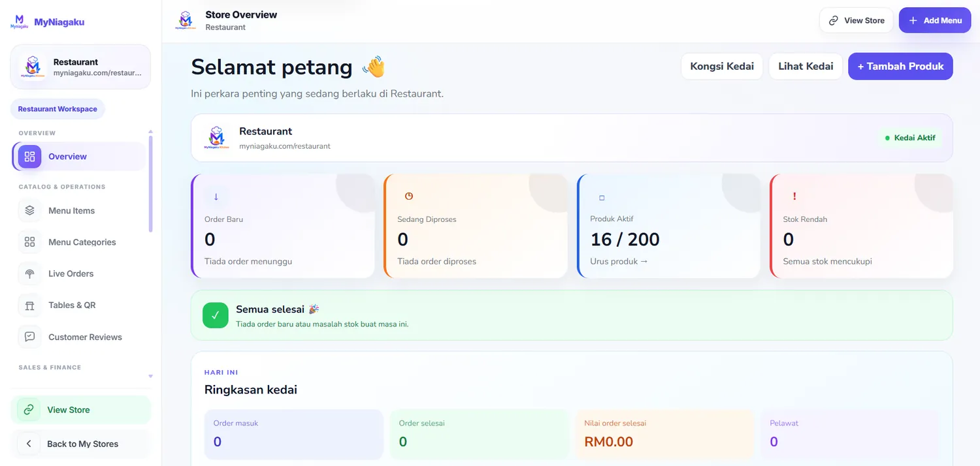Viewport: 980px width, 466px height.
Task: Open the Overview sidebar menu item
Action: pyautogui.click(x=80, y=157)
